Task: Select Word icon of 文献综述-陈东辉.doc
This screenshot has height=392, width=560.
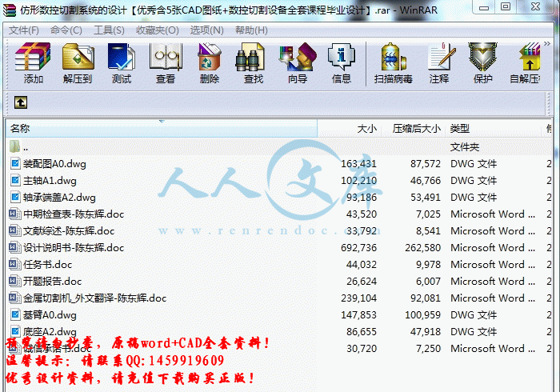Action: point(14,231)
